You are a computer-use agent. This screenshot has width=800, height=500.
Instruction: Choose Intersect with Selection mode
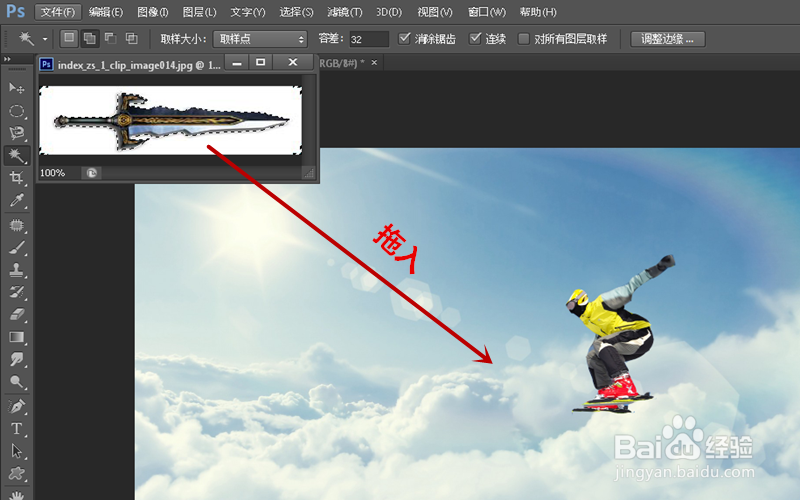pos(132,38)
